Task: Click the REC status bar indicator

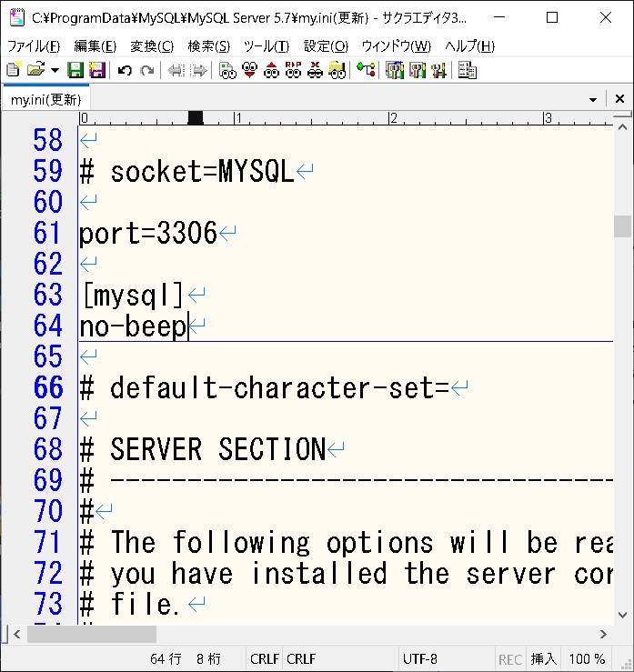Action: [510, 659]
